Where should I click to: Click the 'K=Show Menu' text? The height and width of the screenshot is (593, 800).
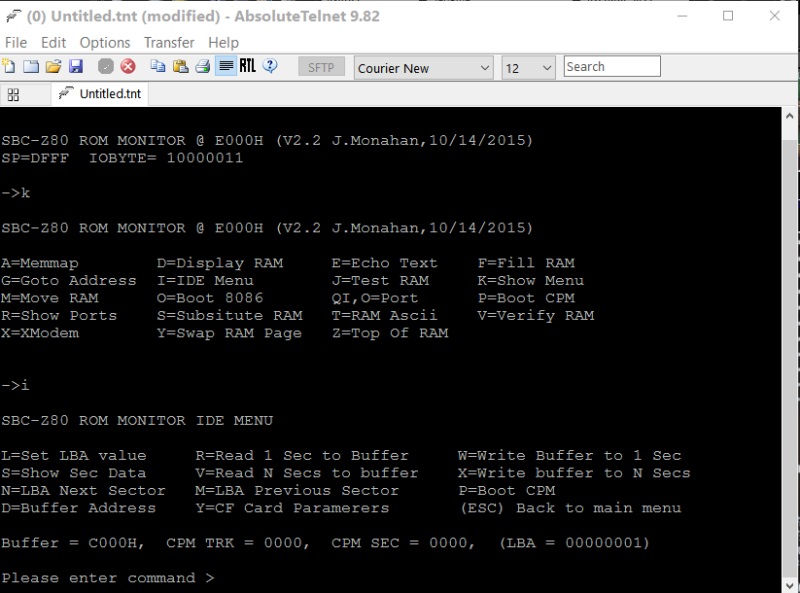[x=531, y=281]
